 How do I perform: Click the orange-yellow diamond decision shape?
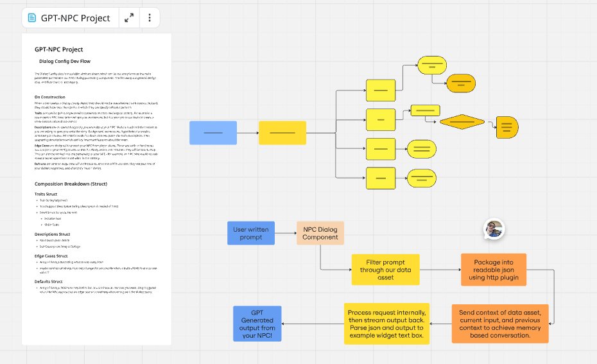(x=462, y=122)
